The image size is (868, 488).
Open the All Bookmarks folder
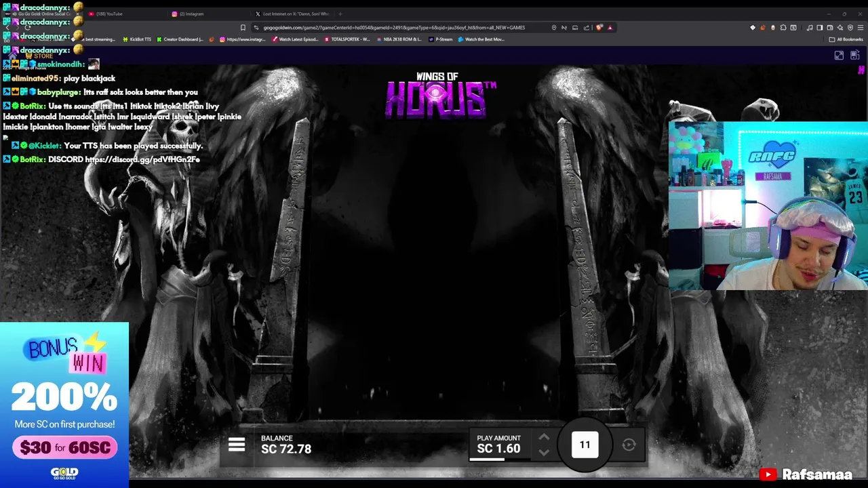(x=846, y=39)
